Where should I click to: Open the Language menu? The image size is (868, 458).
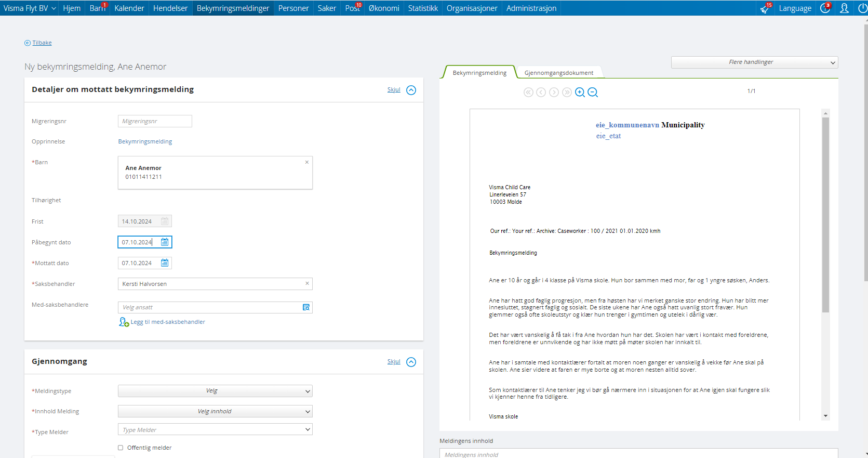(x=795, y=8)
